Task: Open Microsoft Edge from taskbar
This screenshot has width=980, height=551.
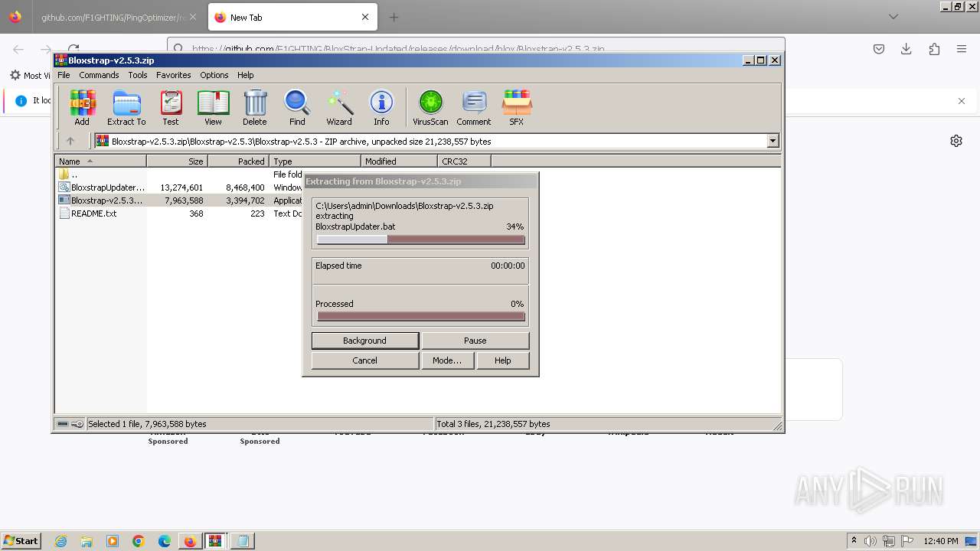Action: [165, 541]
